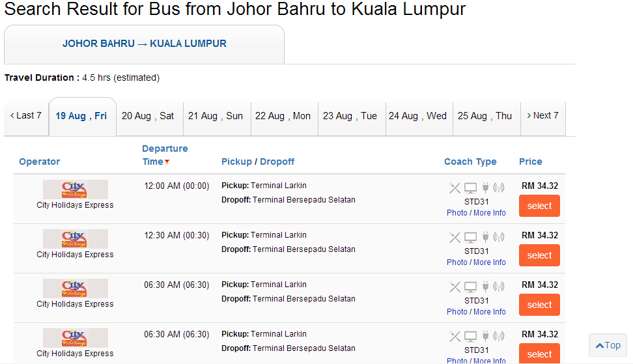This screenshot has height=364, width=633.
Task: Select the 12:30 AM bus
Action: [539, 255]
